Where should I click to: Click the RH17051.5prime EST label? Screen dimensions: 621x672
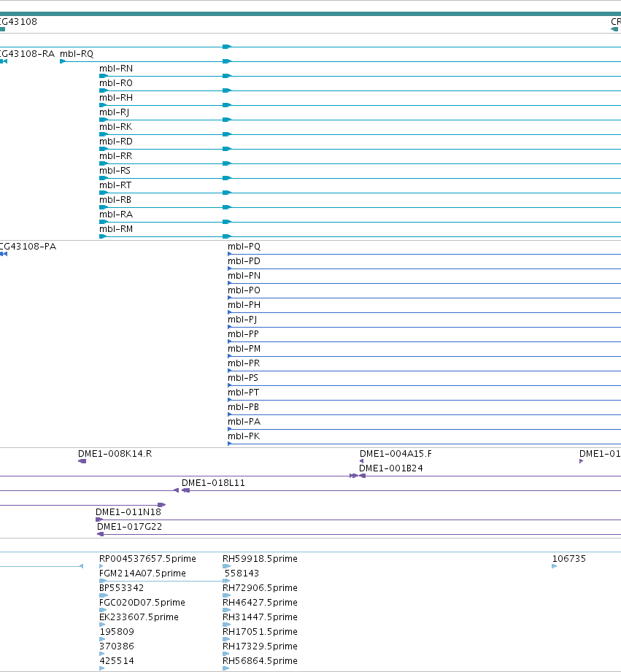coord(260,632)
